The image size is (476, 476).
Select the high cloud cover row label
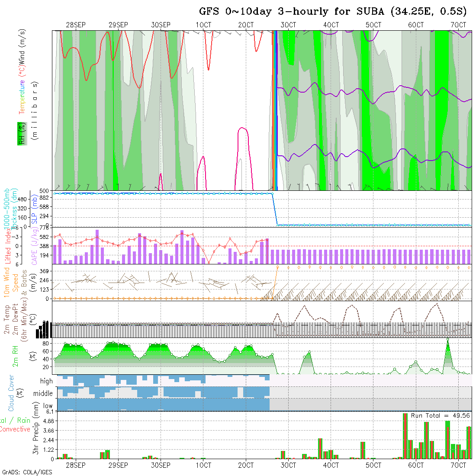tap(46, 381)
